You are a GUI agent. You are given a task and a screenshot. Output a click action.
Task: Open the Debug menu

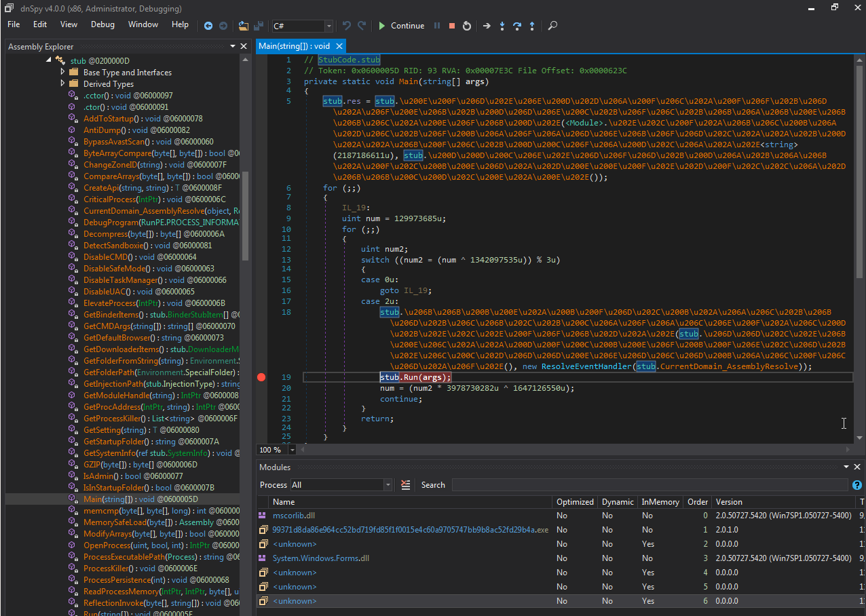102,24
